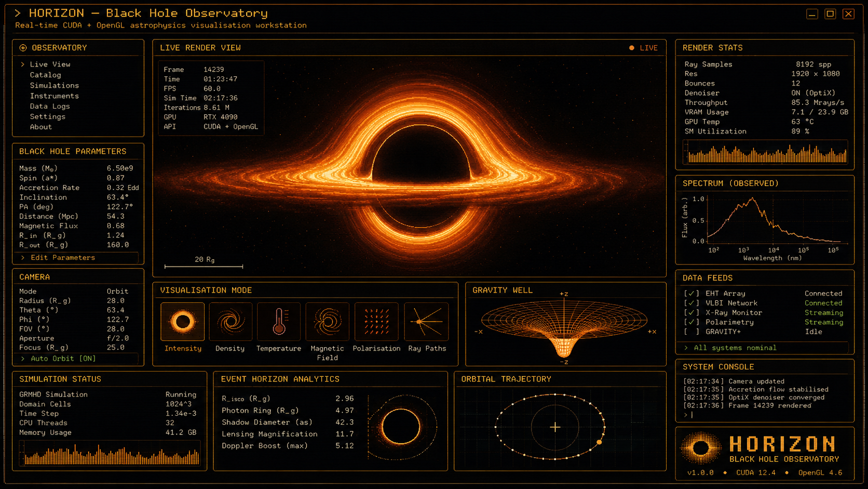The height and width of the screenshot is (489, 868).
Task: Toggle the Polarimetry feed checkbox
Action: pyautogui.click(x=691, y=322)
